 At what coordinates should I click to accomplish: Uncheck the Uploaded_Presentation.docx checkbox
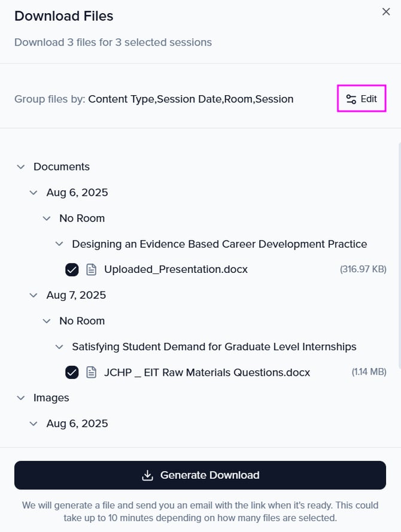click(72, 270)
